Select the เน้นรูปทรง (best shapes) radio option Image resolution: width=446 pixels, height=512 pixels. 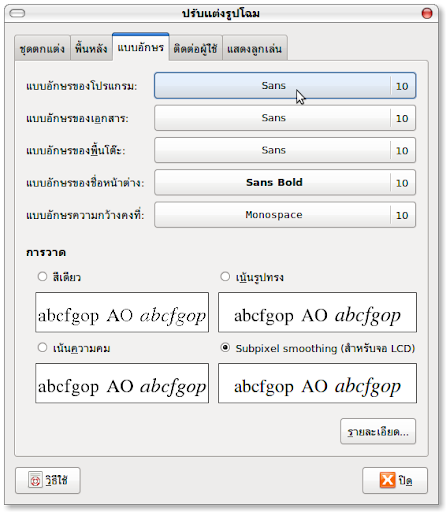[x=225, y=277]
